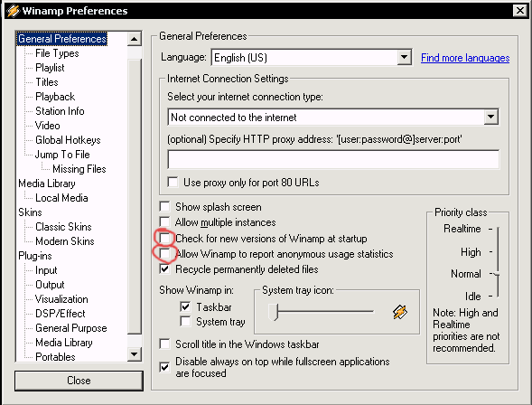Open Video preferences

coord(48,126)
